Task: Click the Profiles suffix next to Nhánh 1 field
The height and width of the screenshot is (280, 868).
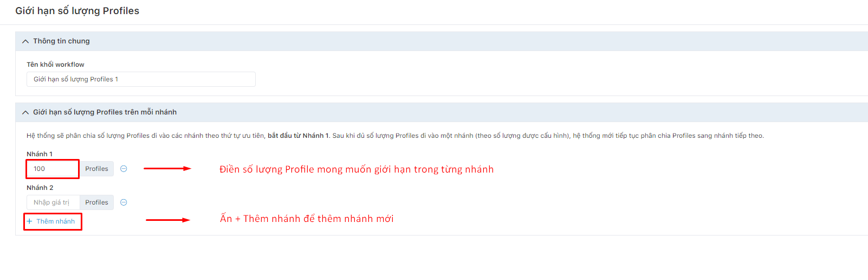Action: 96,169
